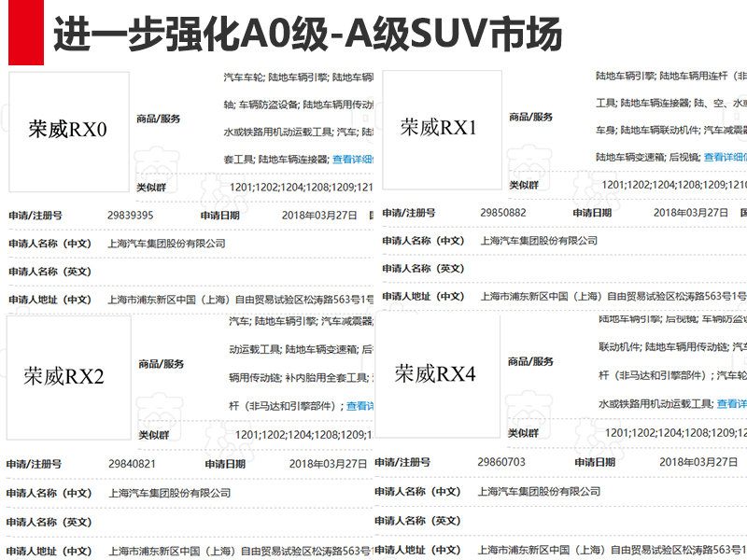Click the applicant address in the RX2 record
747x560 pixels.
pyautogui.click(x=242, y=551)
